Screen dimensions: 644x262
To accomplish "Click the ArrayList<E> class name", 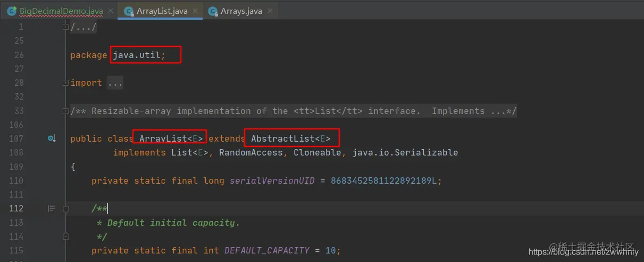I will (x=171, y=138).
